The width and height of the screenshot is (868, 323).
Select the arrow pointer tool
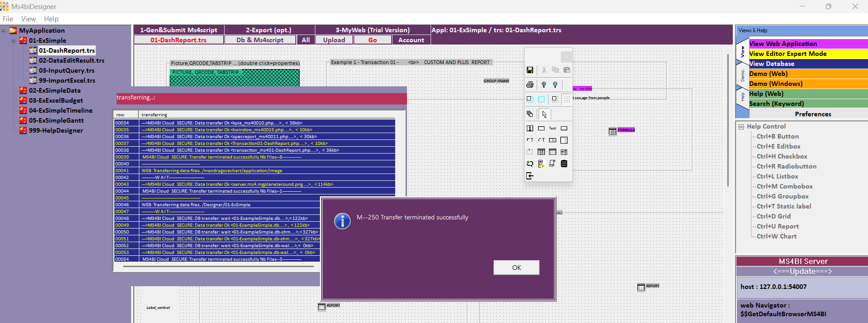coord(544,114)
